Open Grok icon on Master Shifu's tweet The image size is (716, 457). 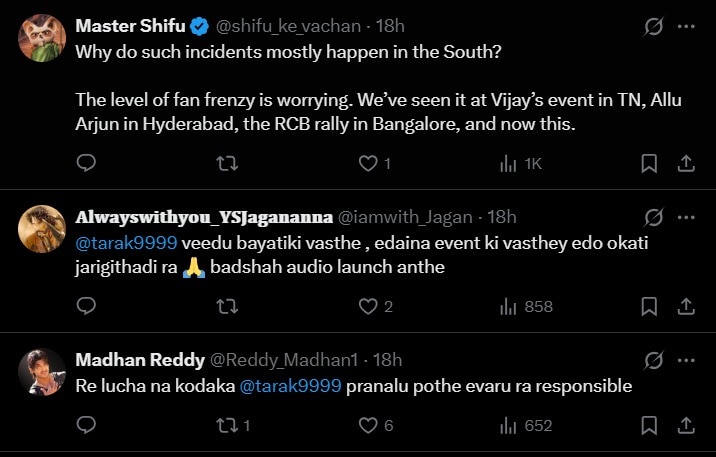654,26
